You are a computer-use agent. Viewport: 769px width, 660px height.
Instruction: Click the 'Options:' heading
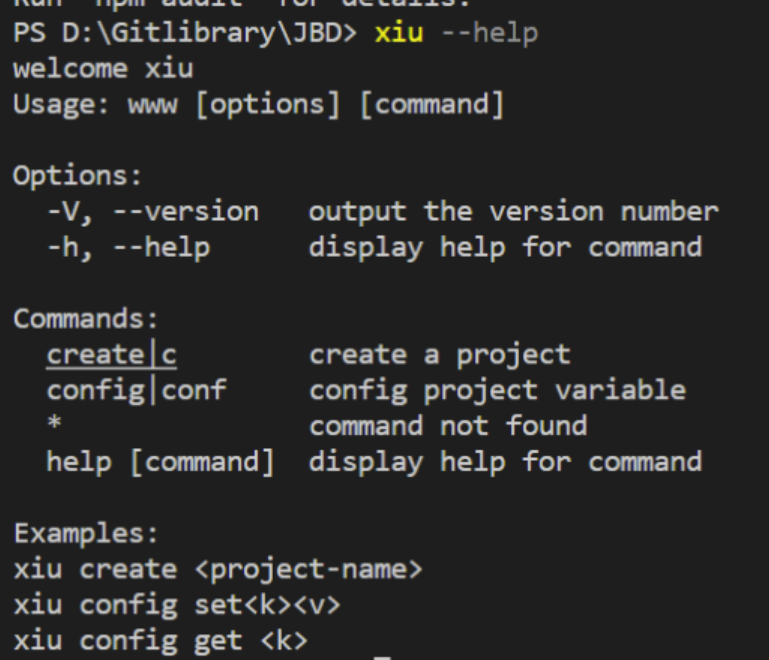point(78,176)
